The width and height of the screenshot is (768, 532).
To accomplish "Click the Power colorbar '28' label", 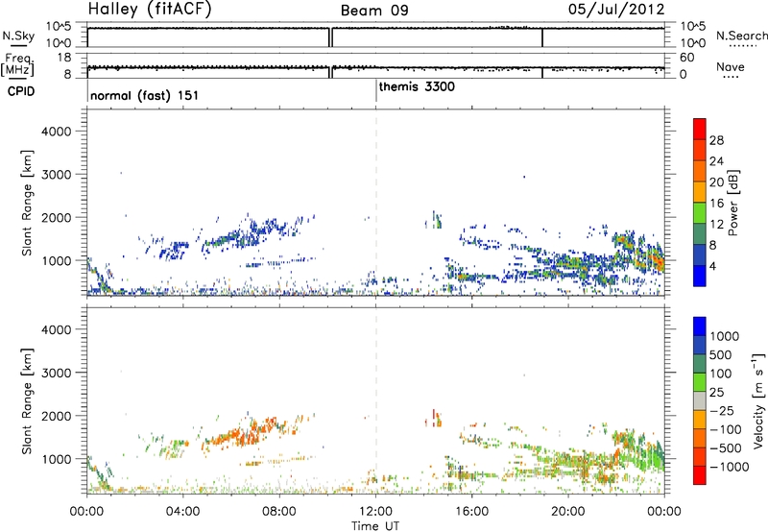I will pyautogui.click(x=716, y=140).
